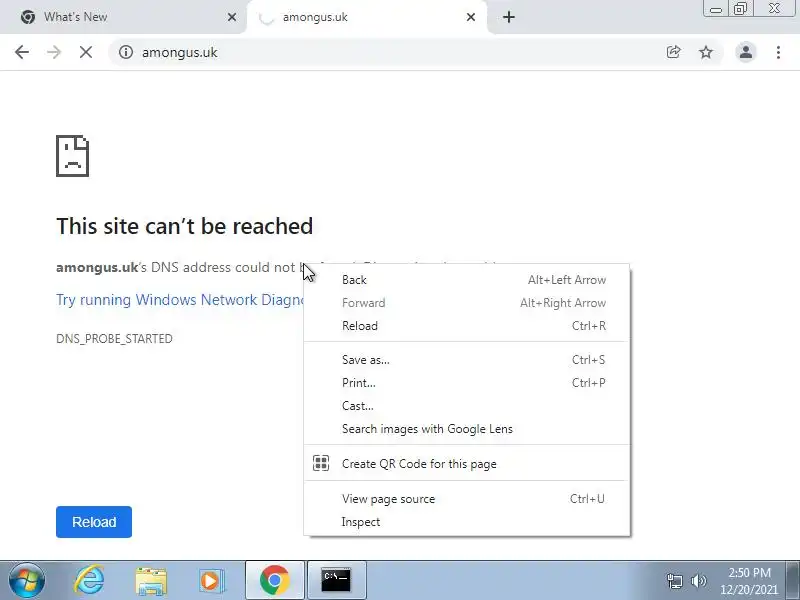Choose Forward in the context menu

pyautogui.click(x=467, y=303)
